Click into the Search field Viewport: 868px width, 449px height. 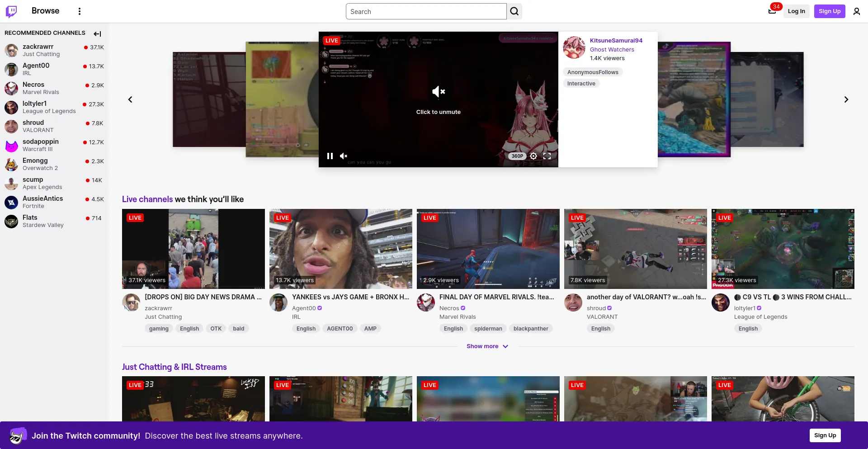426,11
